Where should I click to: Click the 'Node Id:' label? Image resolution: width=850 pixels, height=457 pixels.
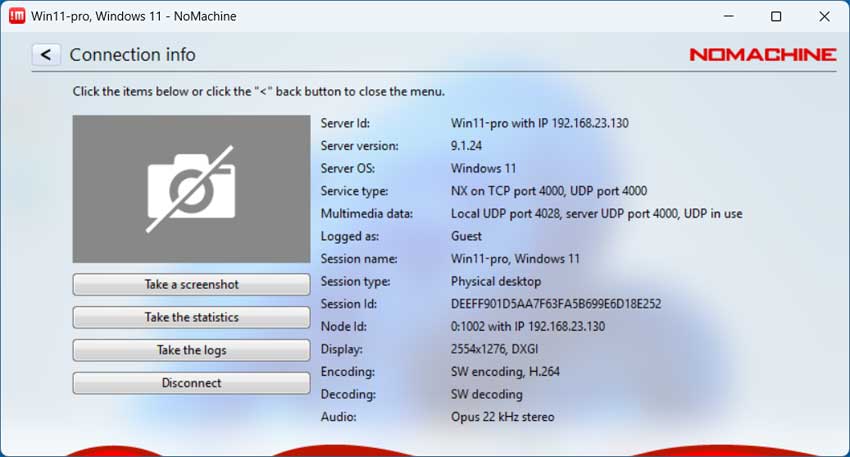point(343,326)
